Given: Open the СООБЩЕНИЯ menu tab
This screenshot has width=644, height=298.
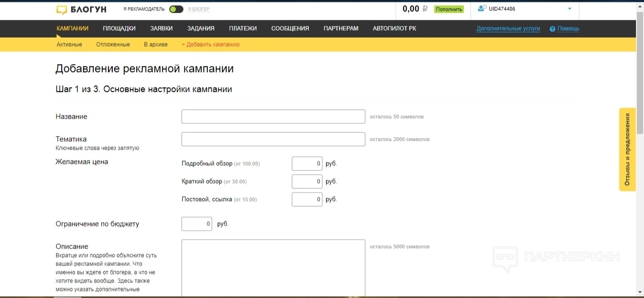Looking at the screenshot, I should click(x=290, y=28).
